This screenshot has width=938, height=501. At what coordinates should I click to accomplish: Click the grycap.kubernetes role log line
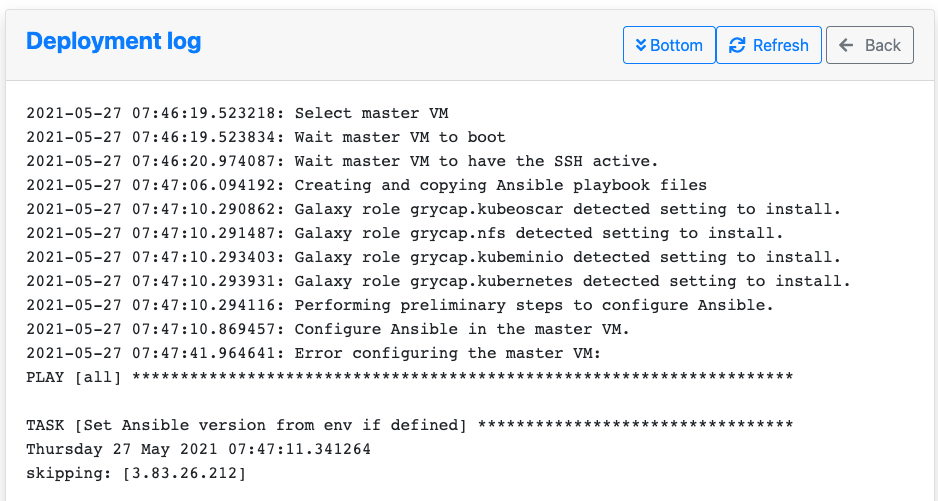click(438, 281)
